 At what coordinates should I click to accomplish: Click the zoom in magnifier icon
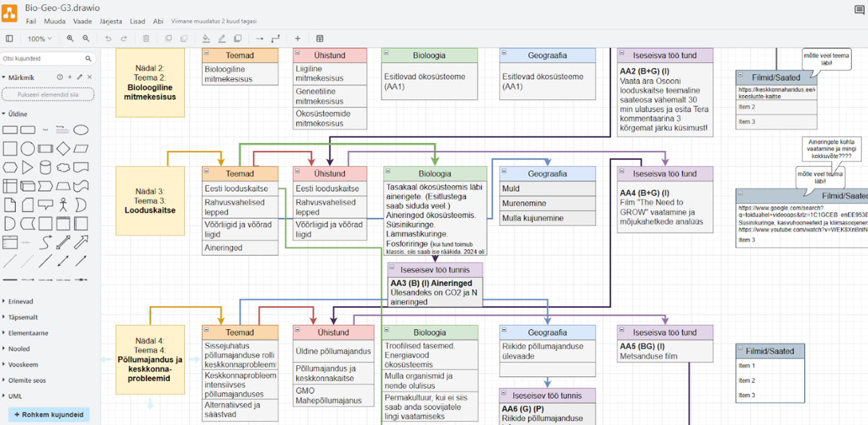tap(70, 39)
